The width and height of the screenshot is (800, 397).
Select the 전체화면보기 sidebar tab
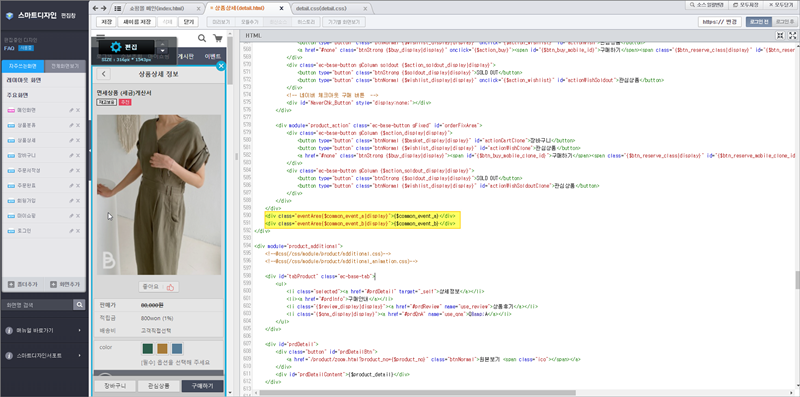(65, 66)
